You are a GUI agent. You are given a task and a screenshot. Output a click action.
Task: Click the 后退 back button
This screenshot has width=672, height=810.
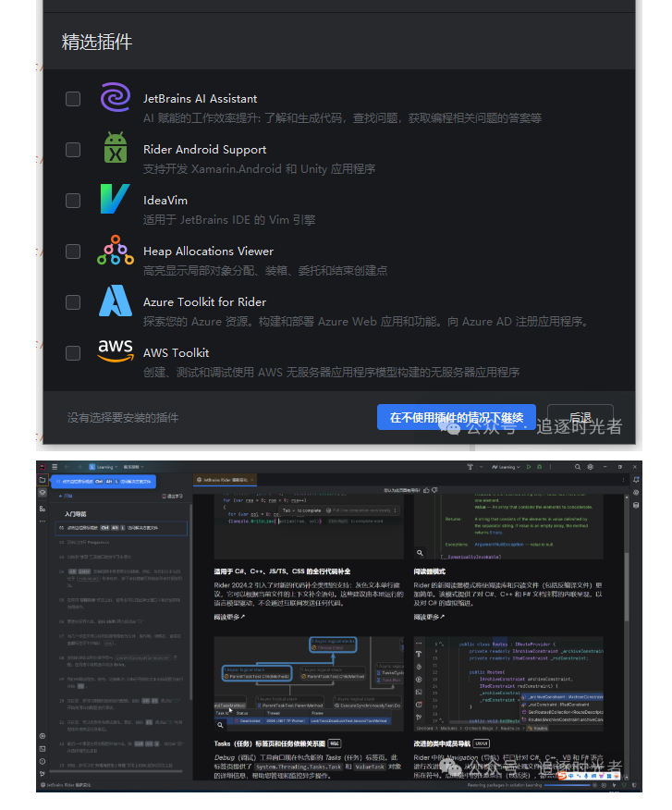click(580, 417)
